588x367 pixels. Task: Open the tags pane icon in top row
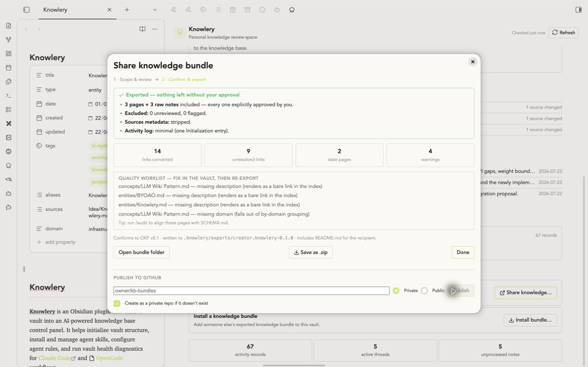click(x=203, y=10)
